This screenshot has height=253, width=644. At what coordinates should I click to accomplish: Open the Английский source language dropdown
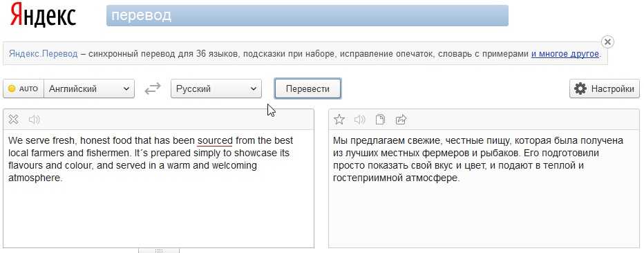point(89,88)
